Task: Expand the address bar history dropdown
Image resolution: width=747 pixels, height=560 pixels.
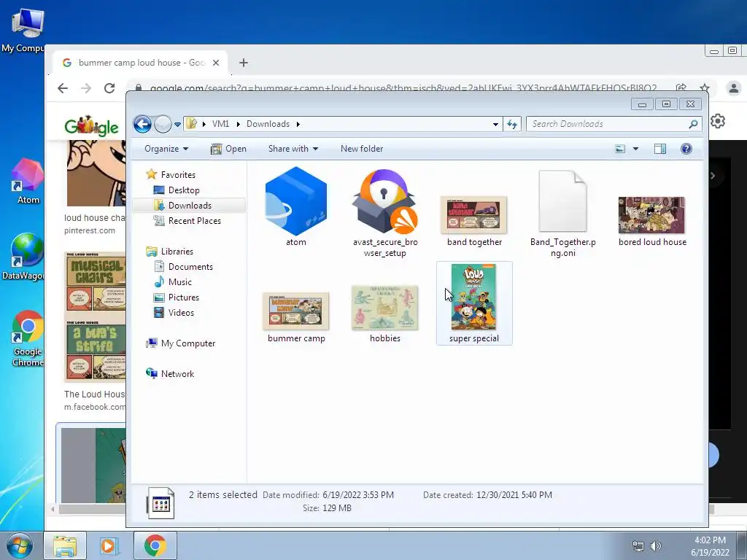Action: click(495, 124)
